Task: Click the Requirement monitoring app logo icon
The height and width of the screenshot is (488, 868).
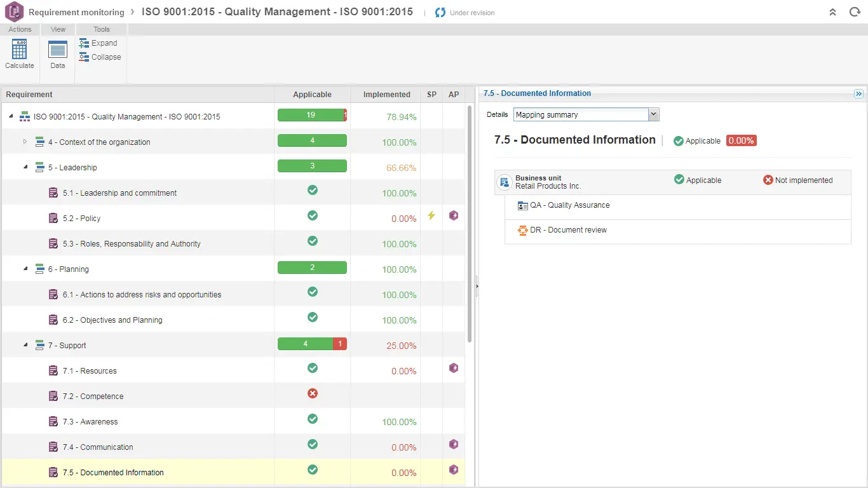Action: coord(14,12)
